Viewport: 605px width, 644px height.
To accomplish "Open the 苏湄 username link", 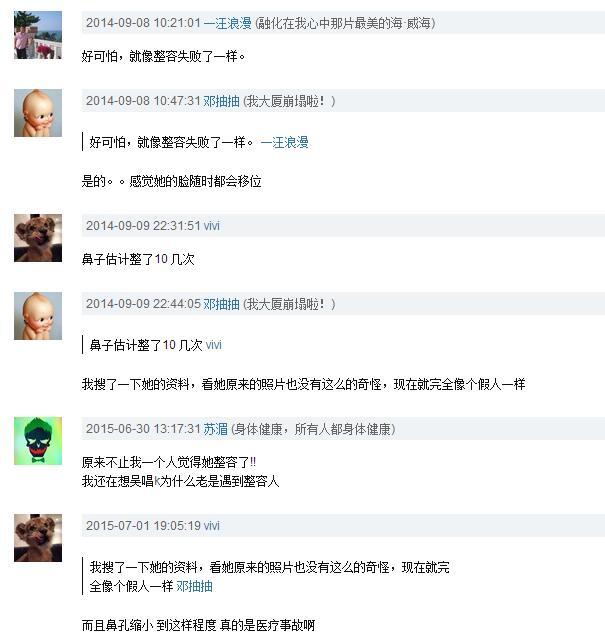I will pyautogui.click(x=216, y=429).
